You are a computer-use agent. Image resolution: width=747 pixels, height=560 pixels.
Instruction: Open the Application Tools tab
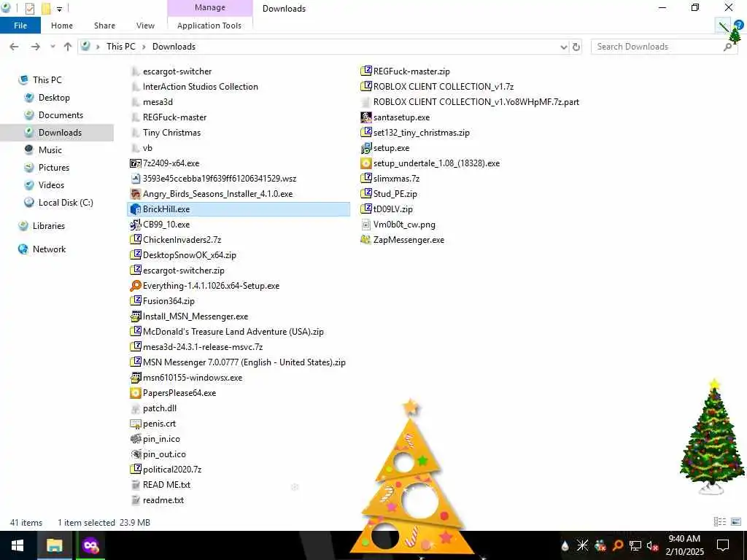(x=209, y=26)
